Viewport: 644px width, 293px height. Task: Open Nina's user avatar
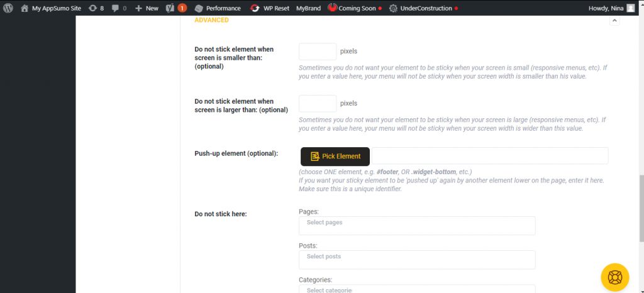(630, 8)
